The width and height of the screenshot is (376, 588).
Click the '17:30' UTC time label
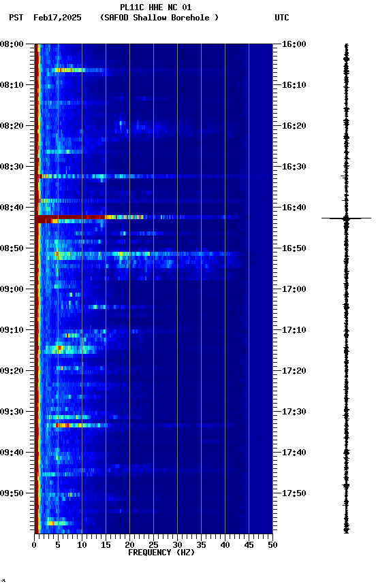294,412
